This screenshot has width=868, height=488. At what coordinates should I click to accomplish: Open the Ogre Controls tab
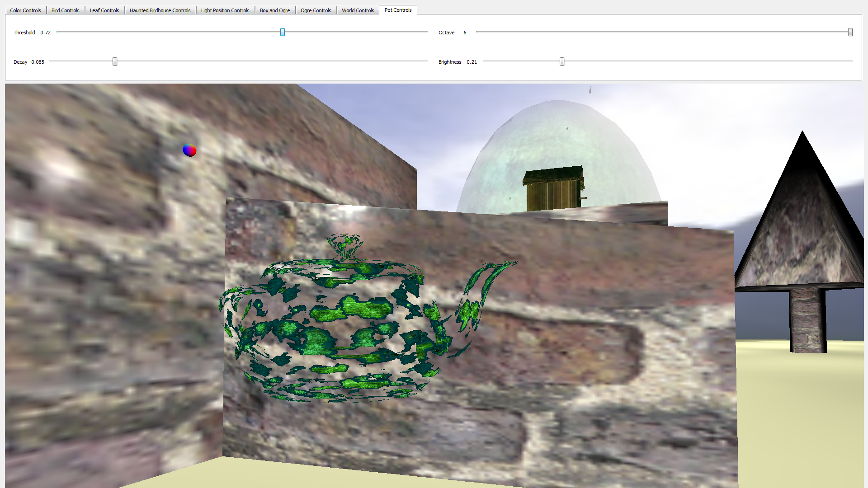[x=316, y=10]
